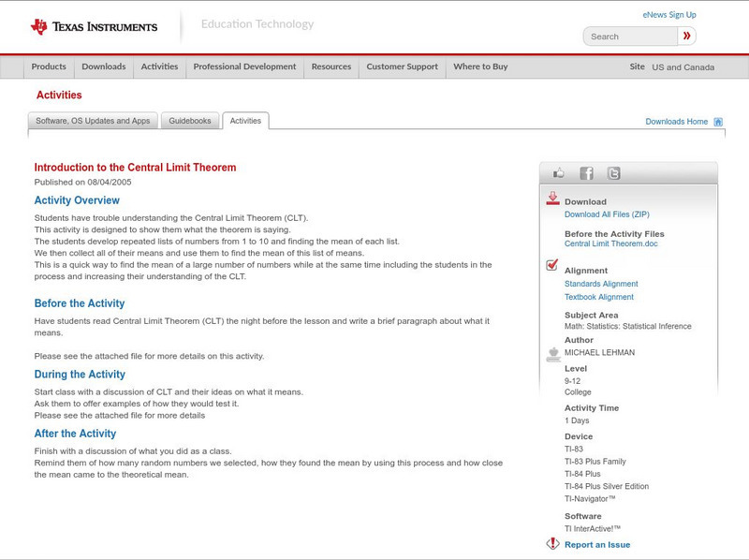The width and height of the screenshot is (749, 560).
Task: Share the activity on Twitter
Action: (x=613, y=173)
